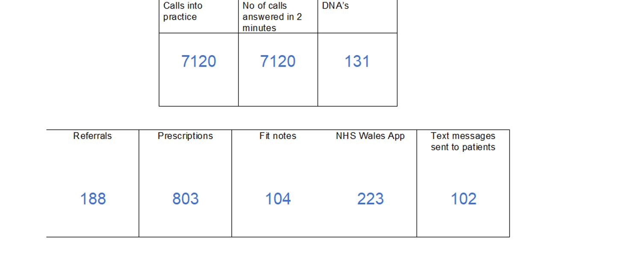Click border left of Text messages column
Viewport: 644px width, 269px height.
pyautogui.click(x=417, y=183)
